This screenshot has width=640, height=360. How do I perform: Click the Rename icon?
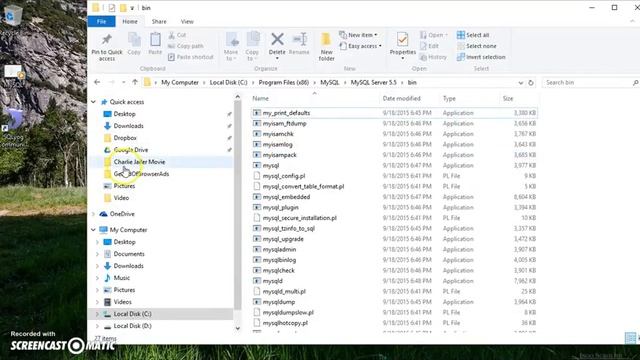pyautogui.click(x=300, y=40)
